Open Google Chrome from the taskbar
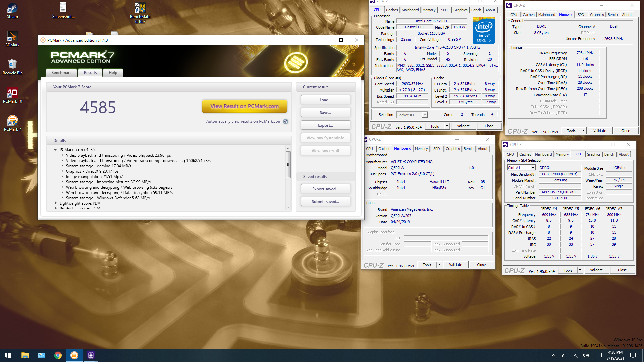644x362 pixels. [58, 355]
